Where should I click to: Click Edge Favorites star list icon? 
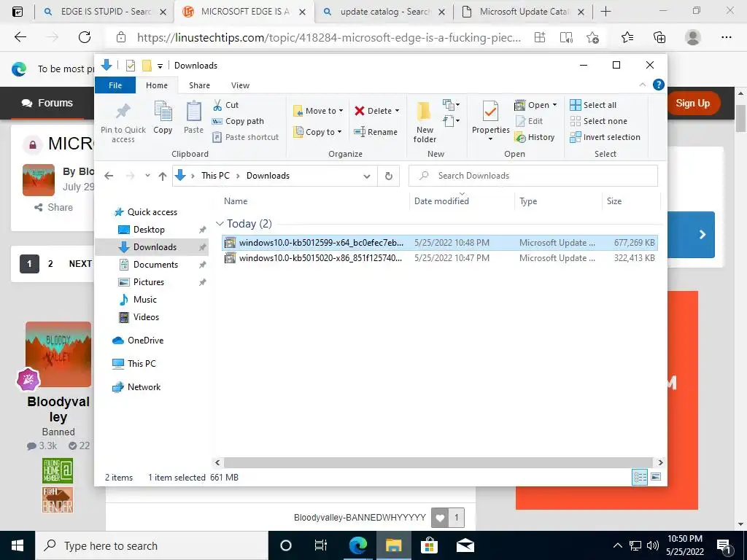[x=627, y=37]
